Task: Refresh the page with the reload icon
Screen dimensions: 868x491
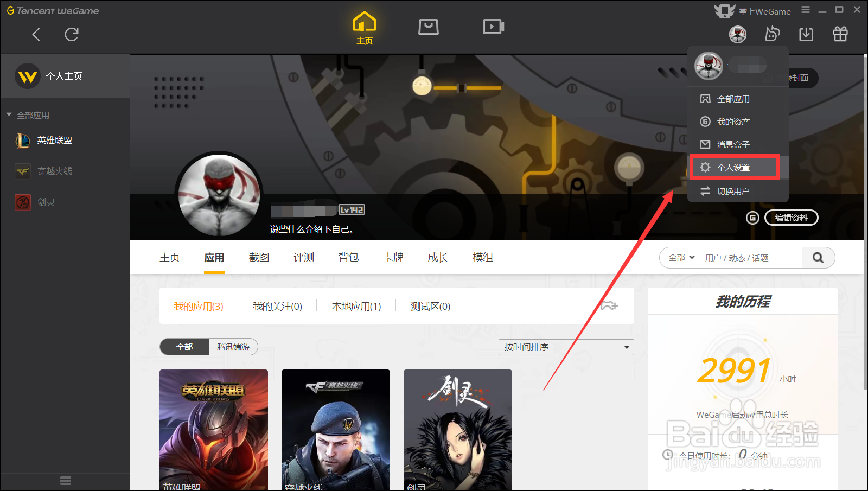Action: 72,35
